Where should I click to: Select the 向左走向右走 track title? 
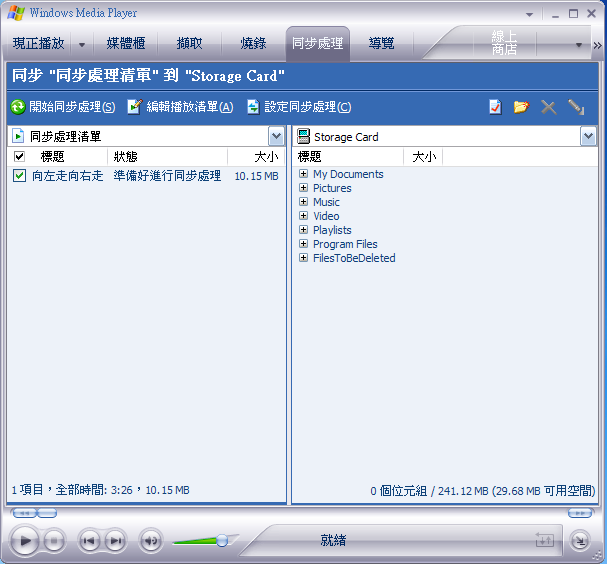click(x=68, y=176)
